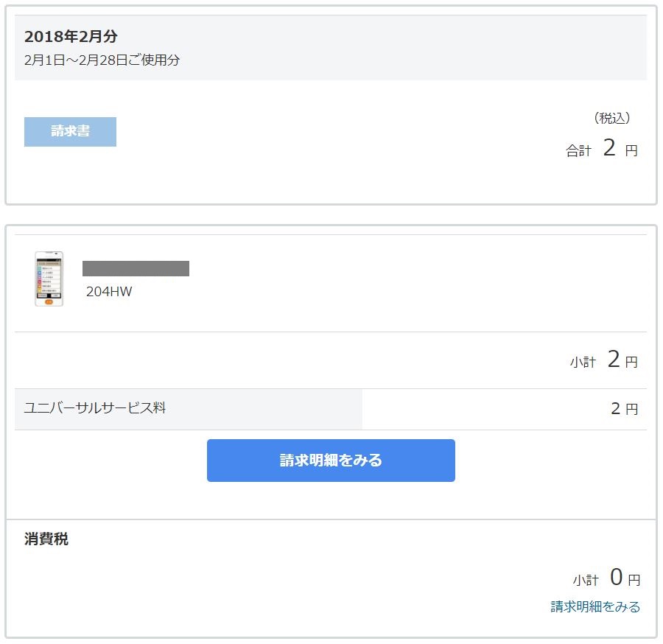Click the 円 unit after the 0 tax subtotal

point(634,580)
